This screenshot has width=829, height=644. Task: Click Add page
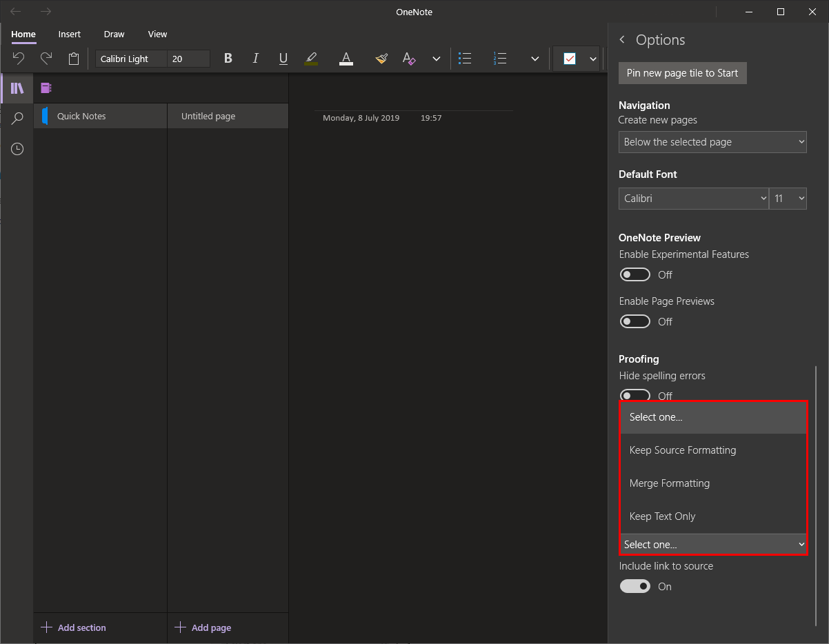(203, 627)
